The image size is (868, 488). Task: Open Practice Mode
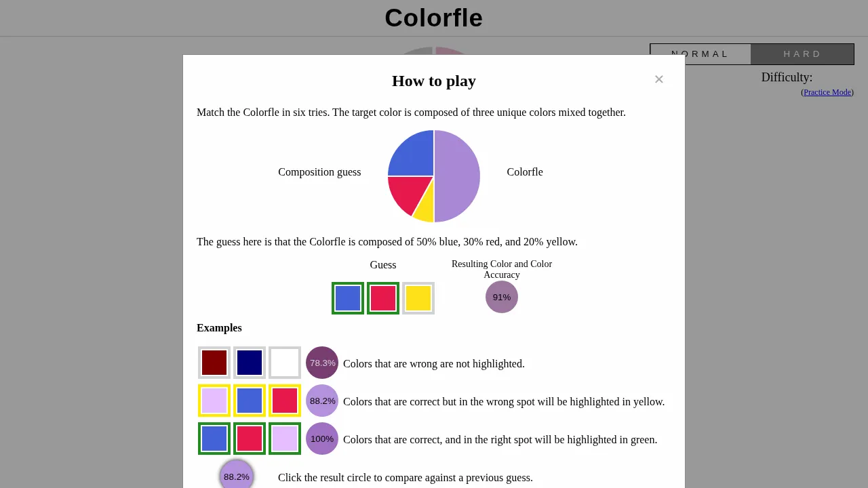coord(827,92)
